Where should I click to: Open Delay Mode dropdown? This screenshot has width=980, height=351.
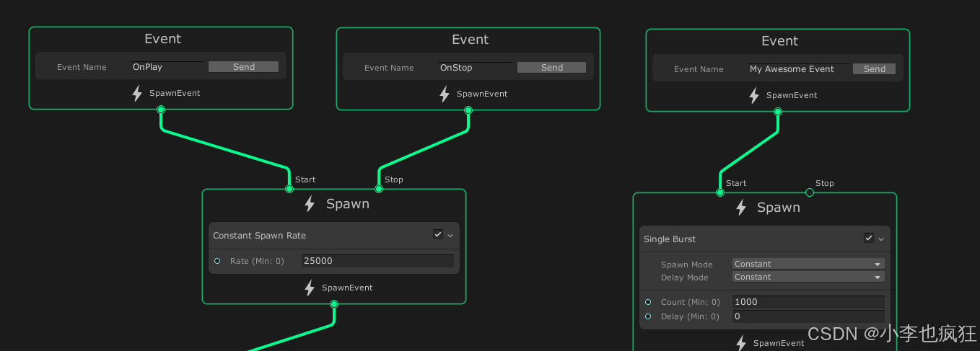808,277
